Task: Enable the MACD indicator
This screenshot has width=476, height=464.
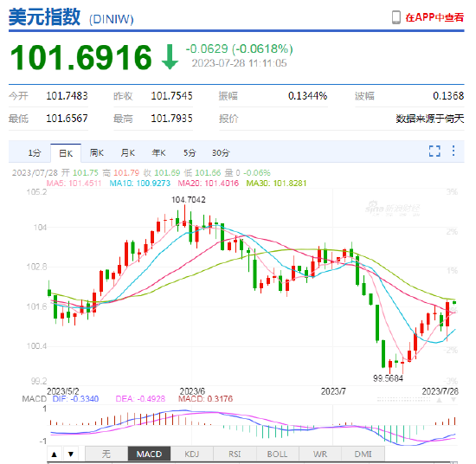Action: click(149, 454)
